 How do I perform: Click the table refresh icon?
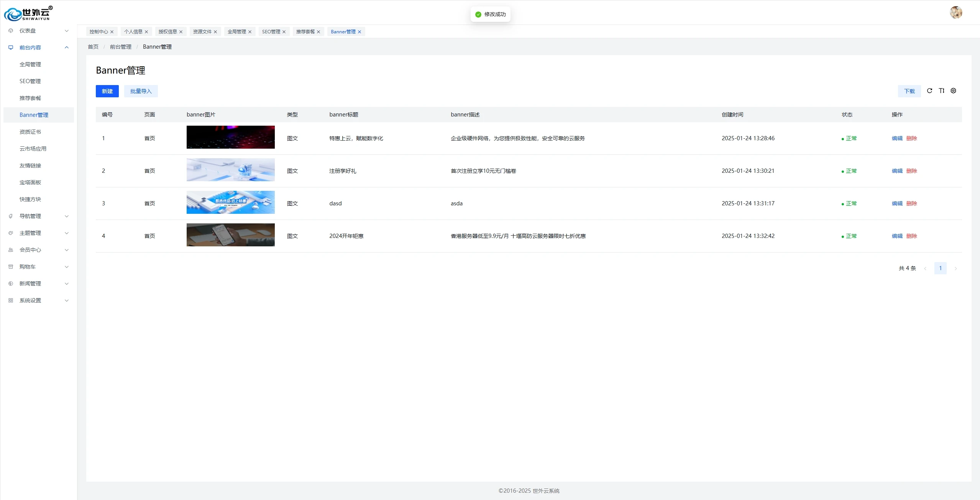coord(929,91)
